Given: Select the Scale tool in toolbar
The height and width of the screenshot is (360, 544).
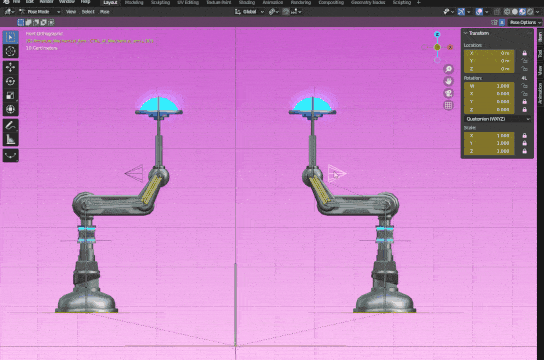Looking at the screenshot, I should click(10, 95).
